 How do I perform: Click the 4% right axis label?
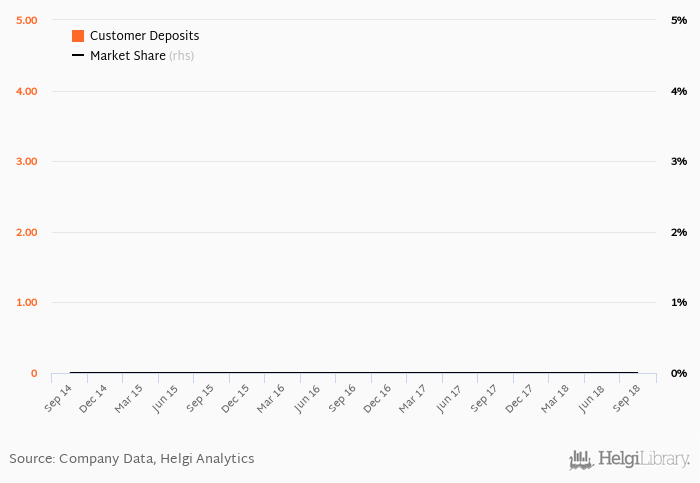[x=679, y=92]
